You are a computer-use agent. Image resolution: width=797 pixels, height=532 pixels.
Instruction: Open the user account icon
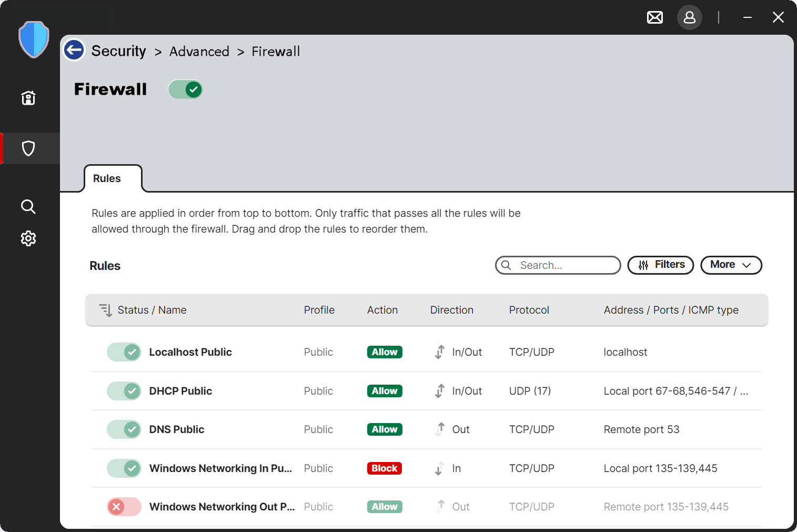(689, 18)
